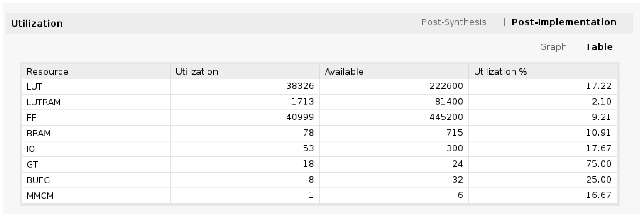Select the Table view toggle
The width and height of the screenshot is (644, 218).
click(599, 47)
